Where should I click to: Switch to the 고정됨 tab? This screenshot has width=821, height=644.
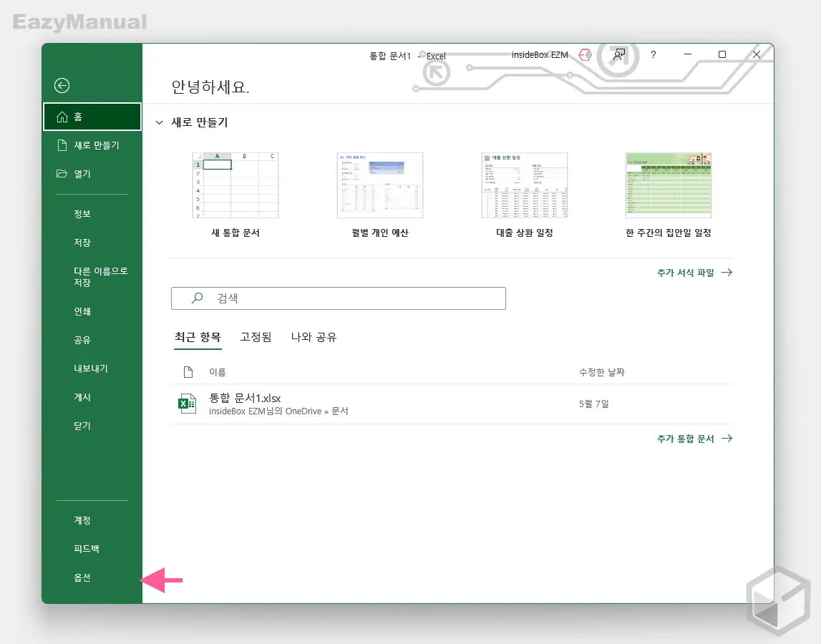[x=256, y=336]
